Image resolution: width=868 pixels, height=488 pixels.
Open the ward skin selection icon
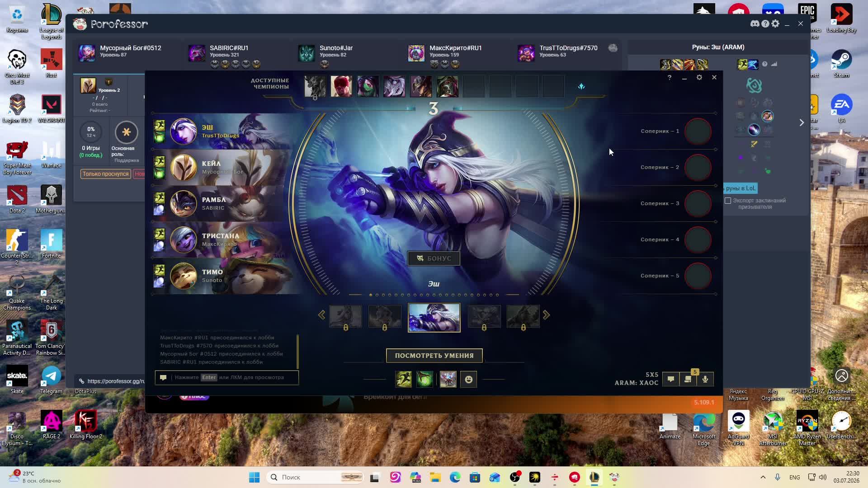click(448, 380)
